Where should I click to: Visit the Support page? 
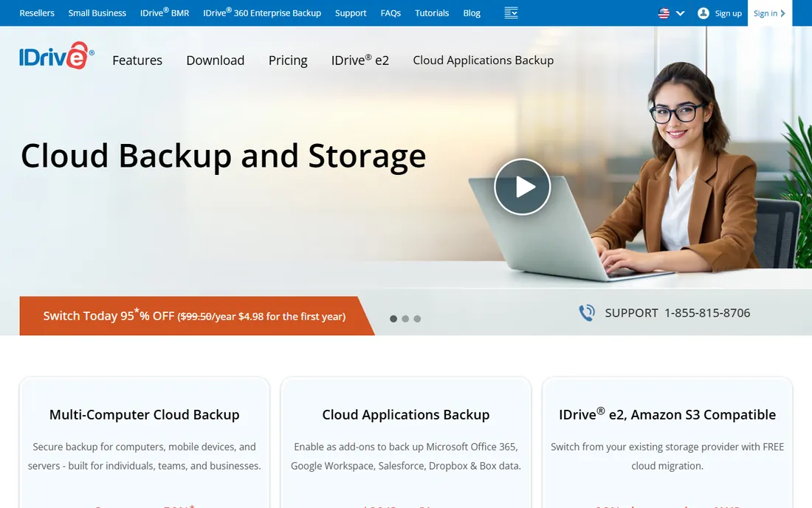[351, 13]
